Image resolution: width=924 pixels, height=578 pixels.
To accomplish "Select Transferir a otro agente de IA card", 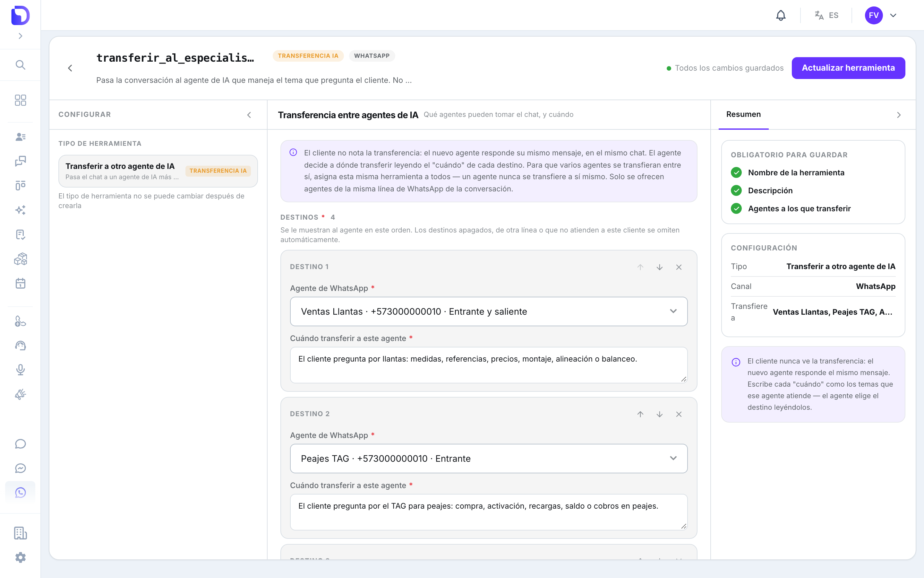I will pos(158,171).
